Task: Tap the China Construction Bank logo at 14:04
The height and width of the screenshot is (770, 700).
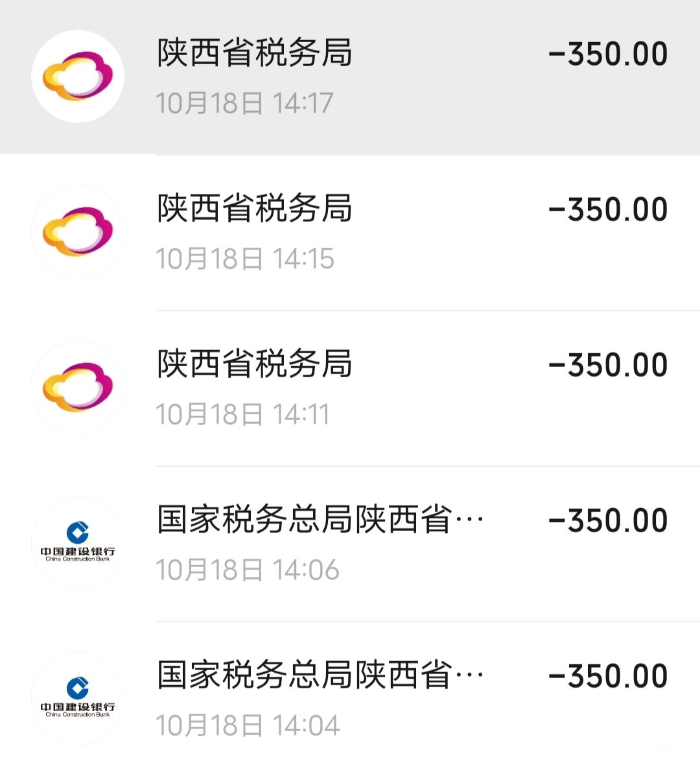Action: coord(78,699)
